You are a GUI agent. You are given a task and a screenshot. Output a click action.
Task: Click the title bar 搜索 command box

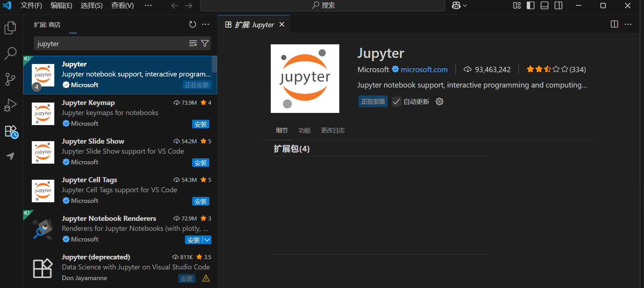(x=323, y=5)
